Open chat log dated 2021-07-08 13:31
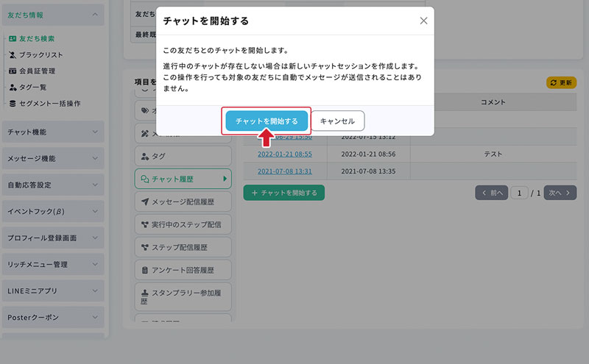The height and width of the screenshot is (364, 589). (285, 171)
